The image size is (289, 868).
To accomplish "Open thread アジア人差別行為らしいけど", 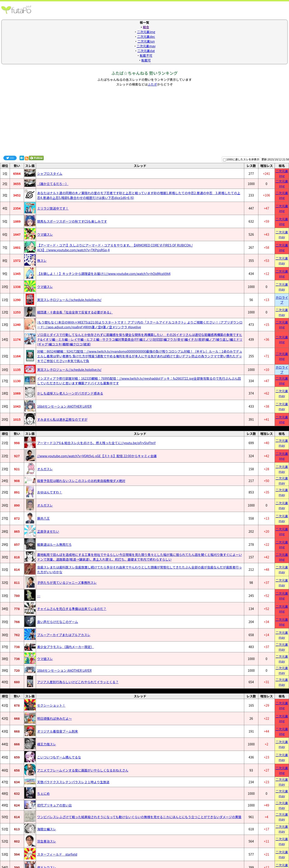I will [78, 682].
